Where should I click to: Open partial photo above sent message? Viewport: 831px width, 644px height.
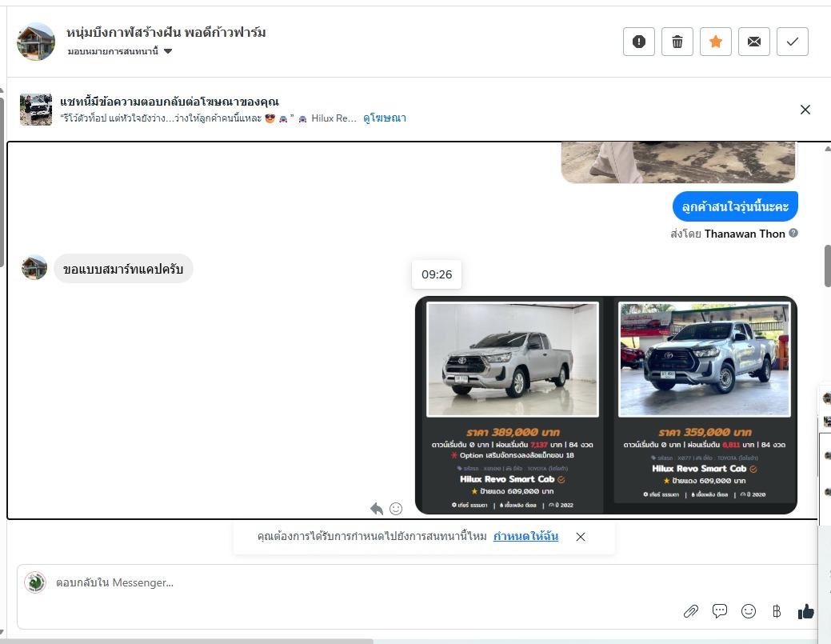tap(678, 162)
